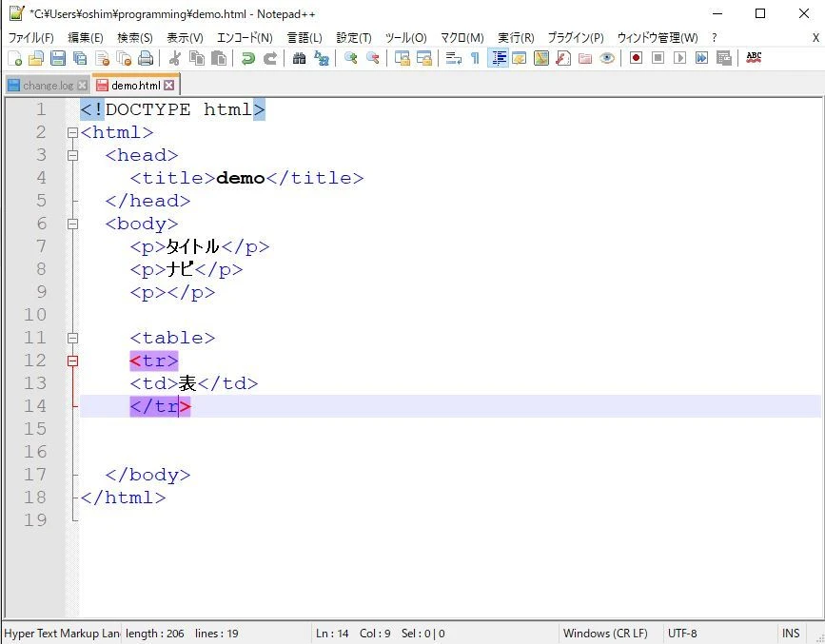
Task: Toggle the ABC spell check icon
Action: point(754,58)
